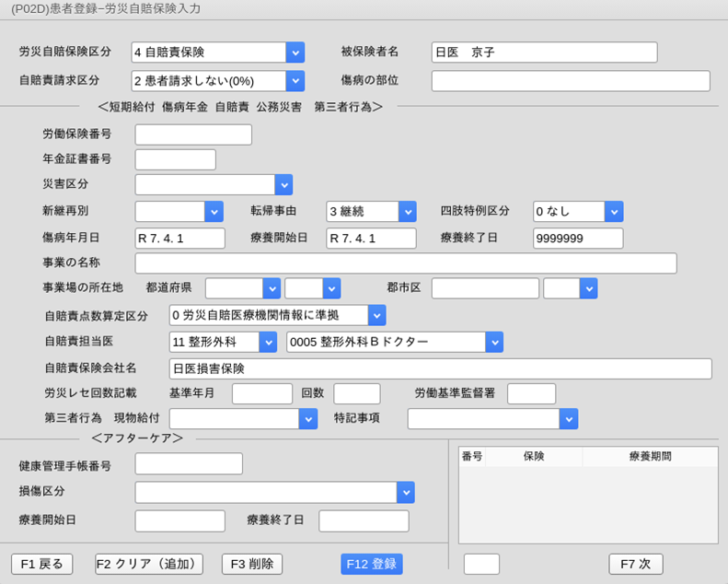Open the 自賠責点数算定区分 dropdown
This screenshot has width=728, height=584.
[x=376, y=316]
